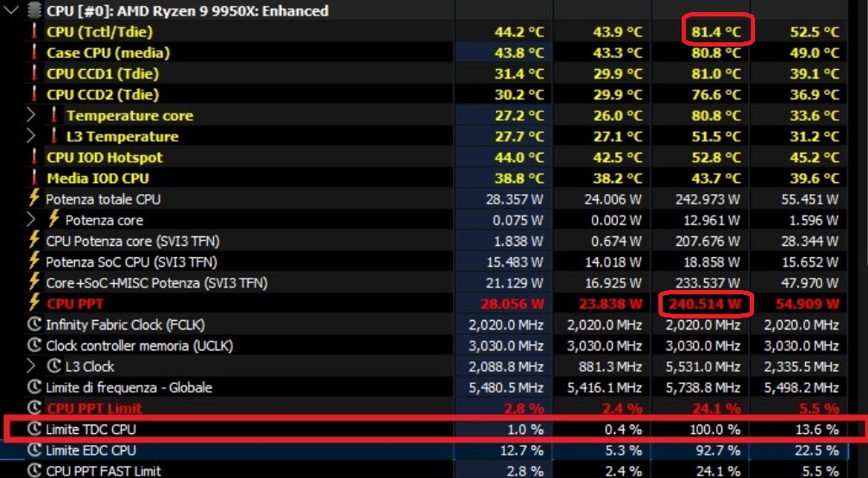This screenshot has height=478, width=868.
Task: Select the Limite EDC CPU label
Action: pyautogui.click(x=91, y=450)
